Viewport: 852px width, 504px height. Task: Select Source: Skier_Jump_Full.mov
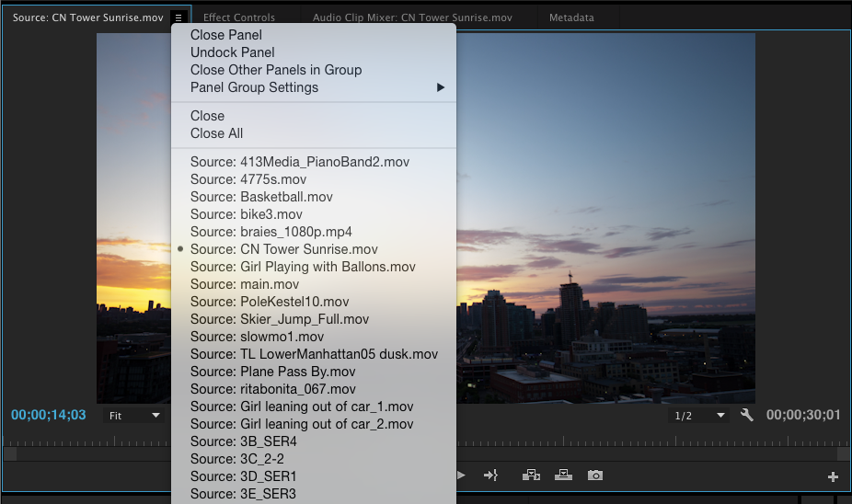click(x=314, y=319)
